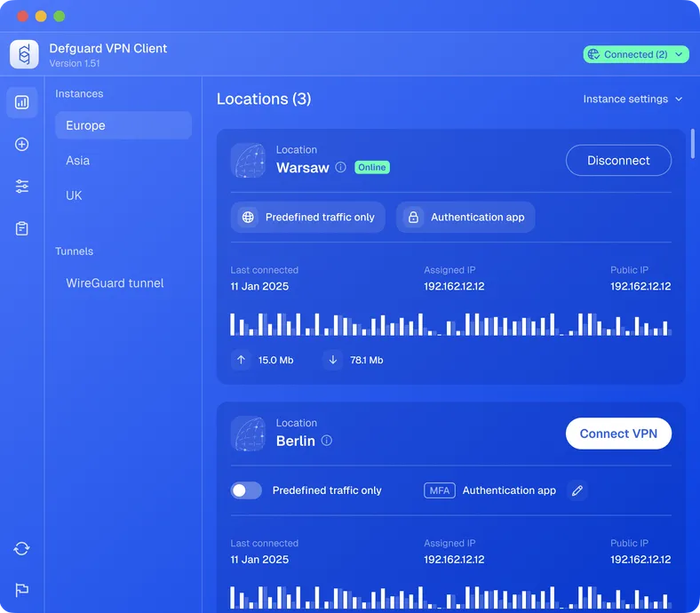The image size is (700, 613).
Task: Toggle Berlin predefined traffic only switch
Action: (x=246, y=490)
